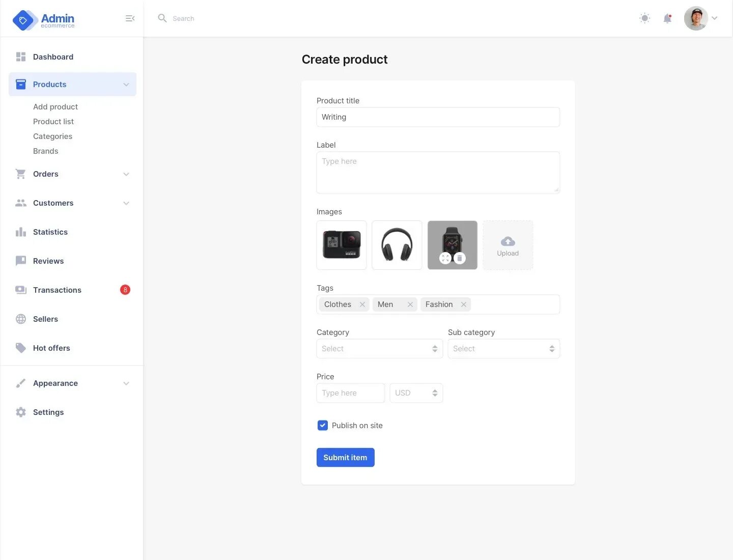
Task: Open the Category select dropdown
Action: [x=380, y=349]
